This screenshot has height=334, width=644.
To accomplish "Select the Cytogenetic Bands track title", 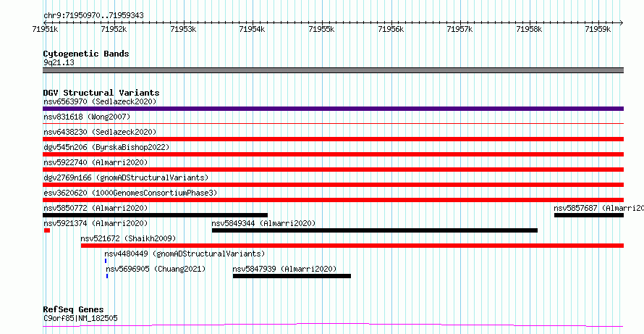I will pyautogui.click(x=86, y=54).
